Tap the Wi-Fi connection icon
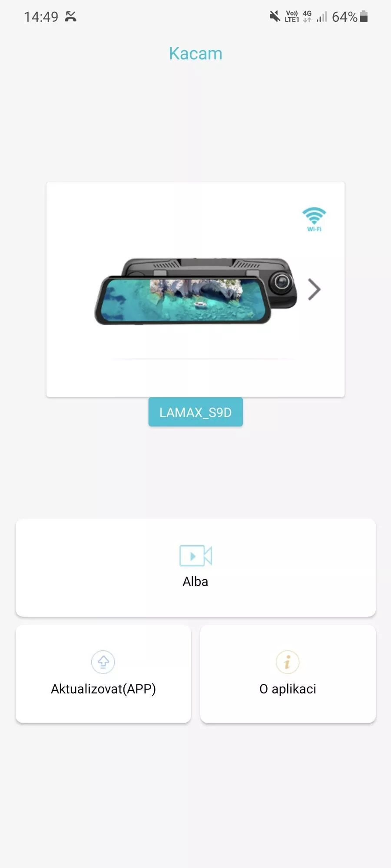 click(x=314, y=219)
